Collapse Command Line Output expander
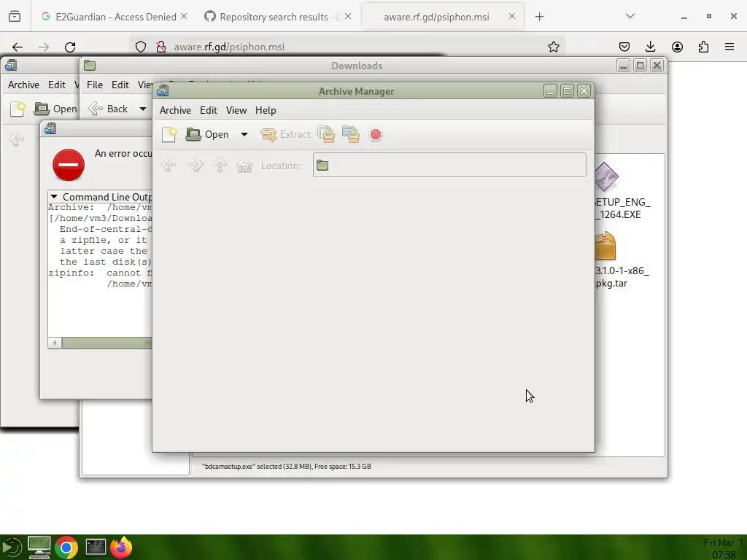Screen dimensions: 747x560 click(54, 197)
